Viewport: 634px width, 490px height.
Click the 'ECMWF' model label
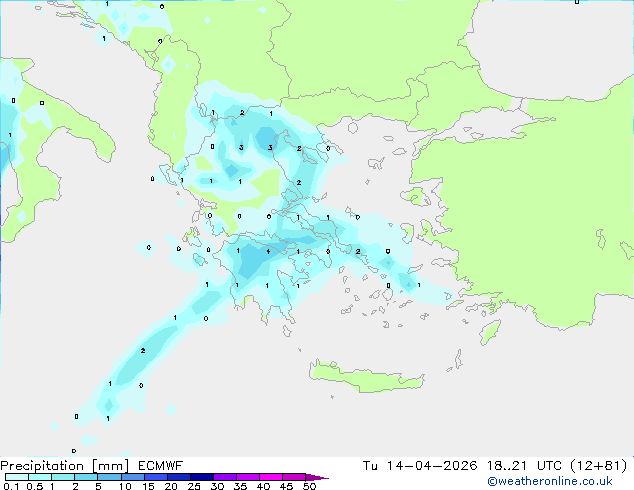coord(161,466)
